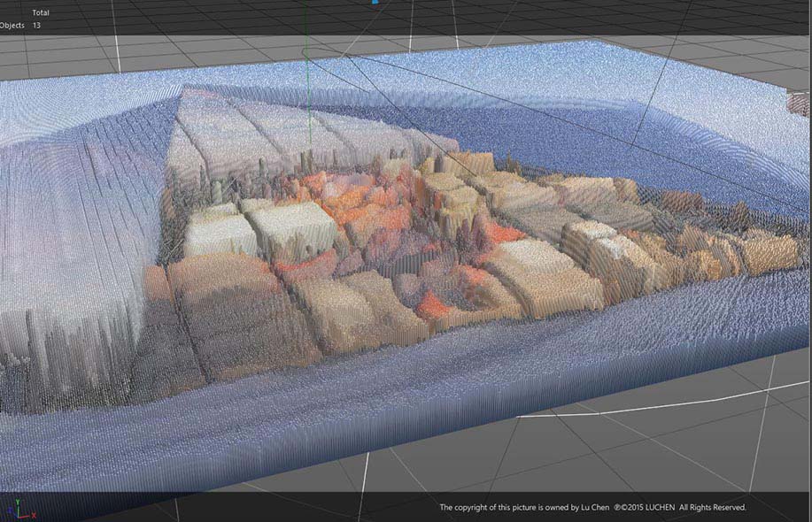Click the 'Objects' count label
The width and height of the screenshot is (812, 522).
click(12, 26)
